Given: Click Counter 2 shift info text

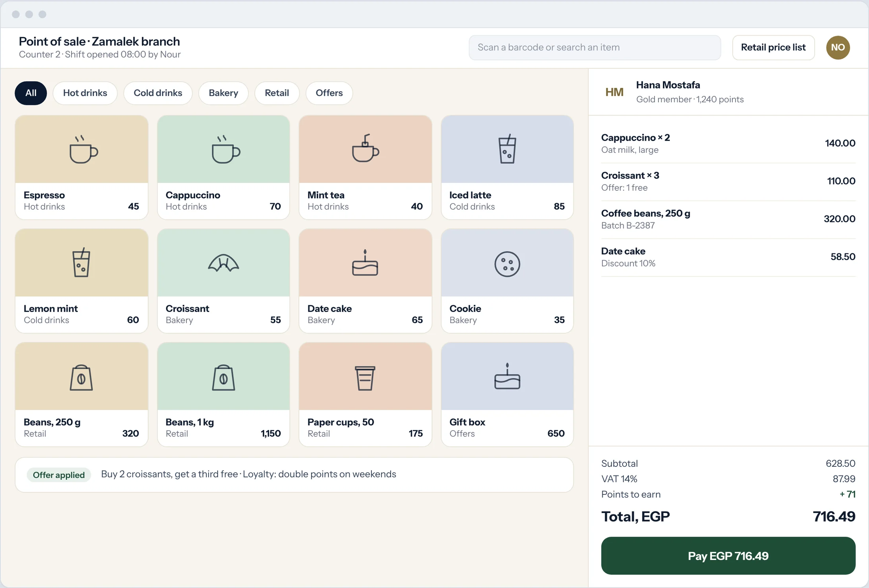Looking at the screenshot, I should click(100, 54).
